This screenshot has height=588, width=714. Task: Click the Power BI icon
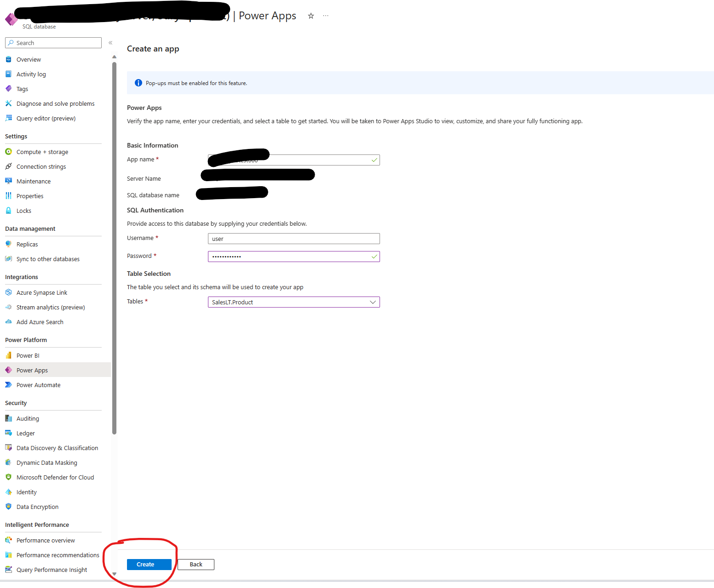8,355
